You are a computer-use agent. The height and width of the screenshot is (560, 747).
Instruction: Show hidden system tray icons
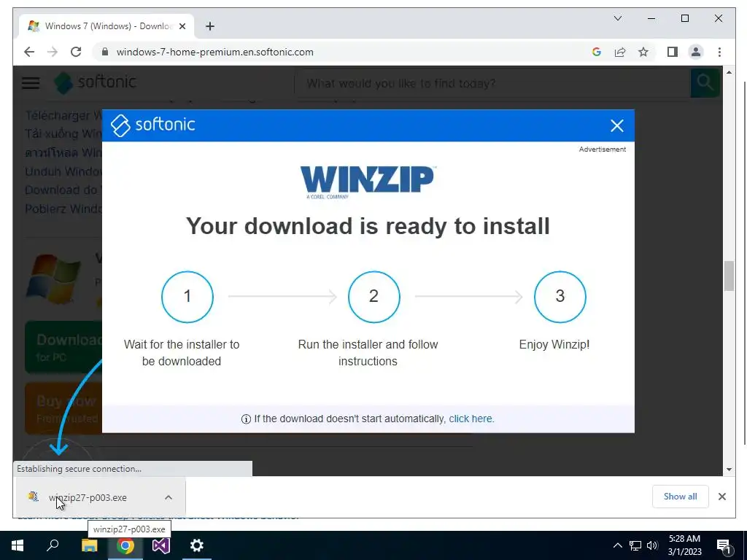[617, 545]
